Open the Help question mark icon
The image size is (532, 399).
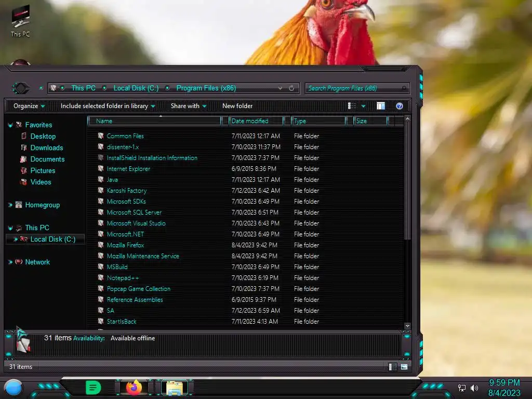pos(400,106)
